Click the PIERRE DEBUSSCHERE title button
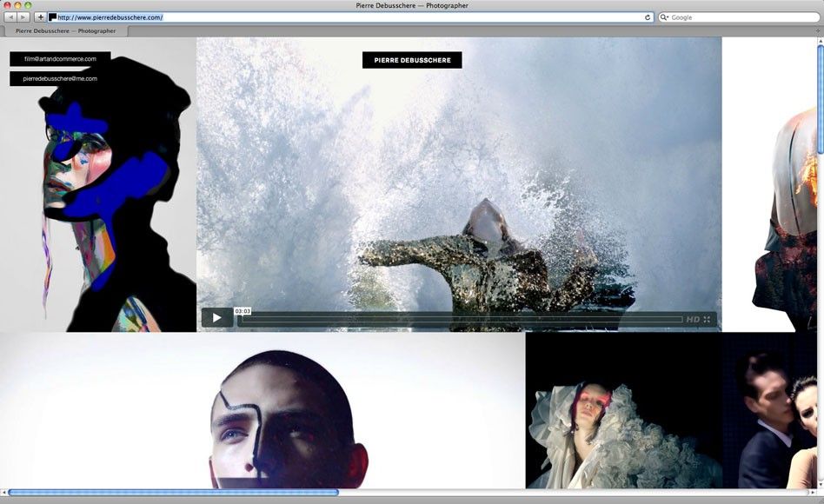This screenshot has width=824, height=504. point(412,60)
